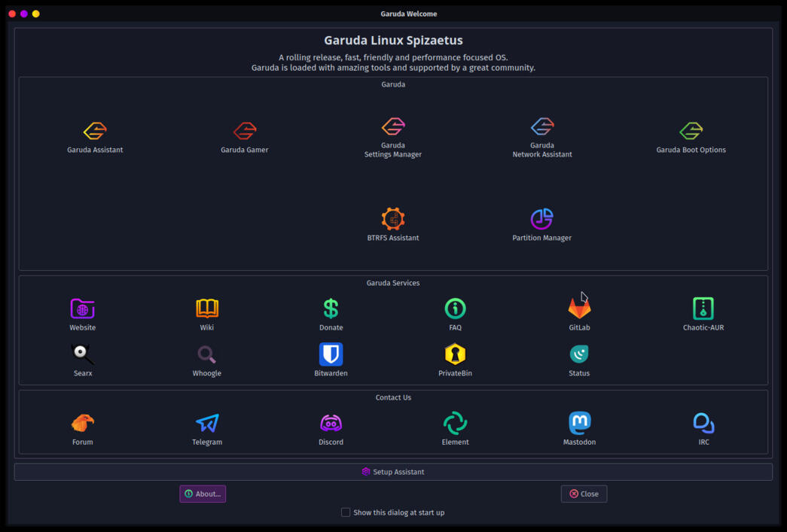Viewport: 787px width, 532px height.
Task: Open Element chat icon
Action: 455,423
